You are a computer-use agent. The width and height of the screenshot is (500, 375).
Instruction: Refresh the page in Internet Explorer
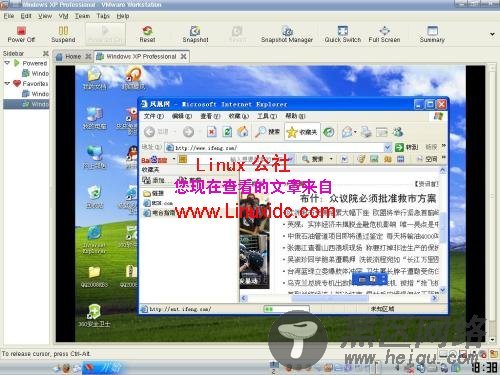point(227,132)
